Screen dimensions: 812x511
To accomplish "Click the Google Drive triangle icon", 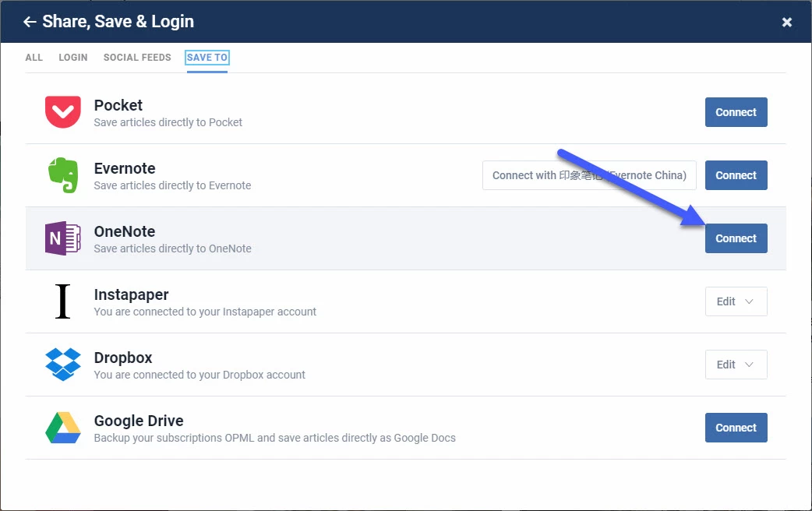I will point(62,428).
